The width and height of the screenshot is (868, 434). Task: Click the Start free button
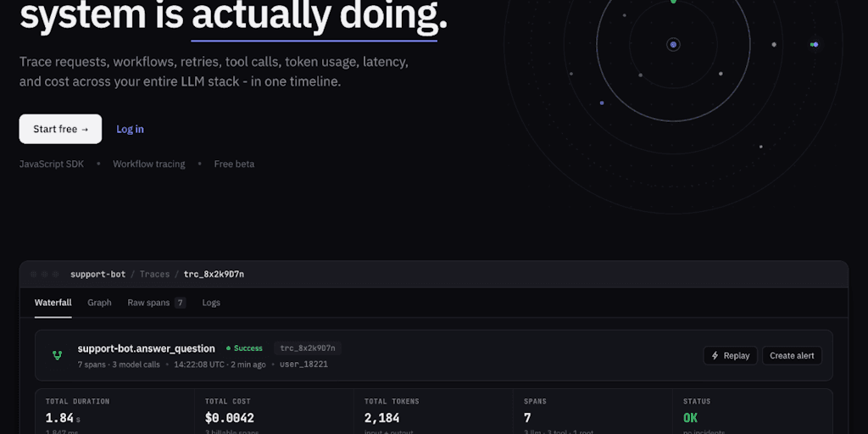pos(60,129)
